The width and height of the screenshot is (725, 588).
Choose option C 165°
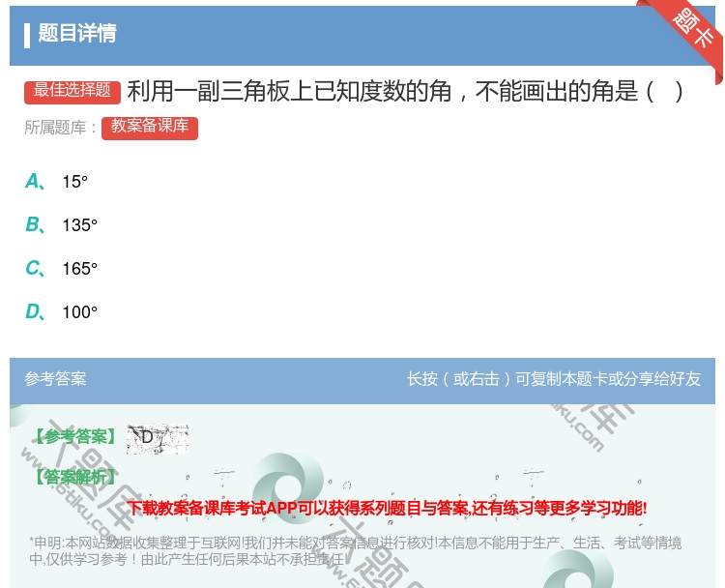tap(62, 268)
